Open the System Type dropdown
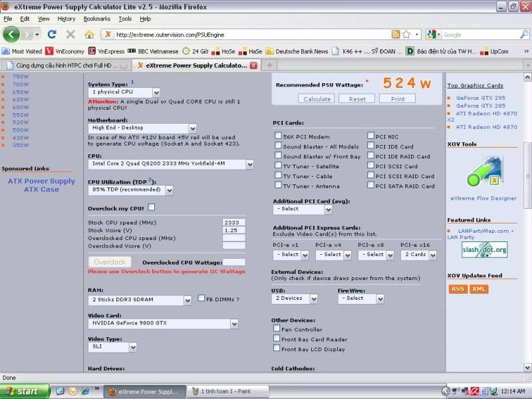Screen dimensions: 532x399 click(x=124, y=92)
